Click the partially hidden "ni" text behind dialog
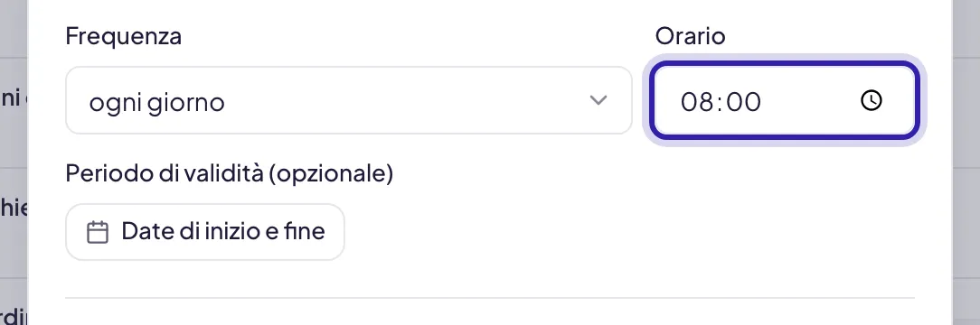980x325 pixels. (13, 97)
